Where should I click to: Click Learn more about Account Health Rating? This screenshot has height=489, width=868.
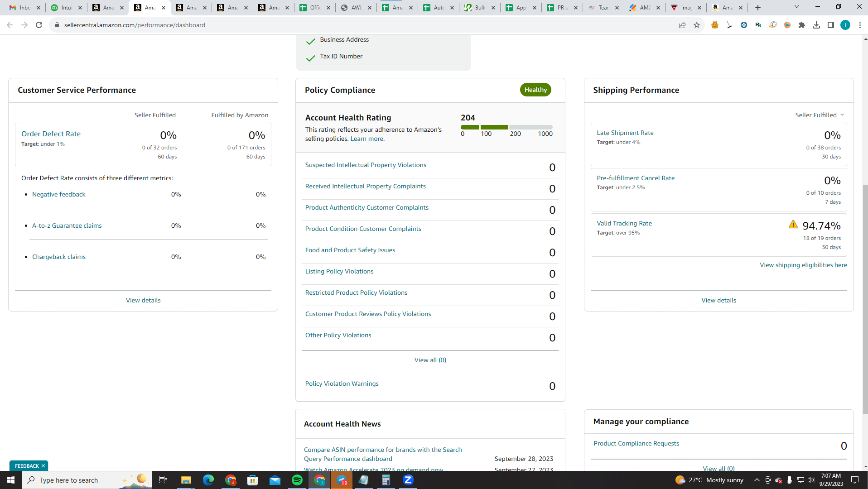click(x=366, y=139)
